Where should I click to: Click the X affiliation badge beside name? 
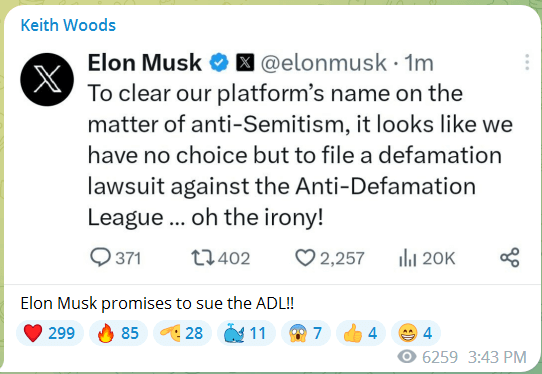point(245,63)
